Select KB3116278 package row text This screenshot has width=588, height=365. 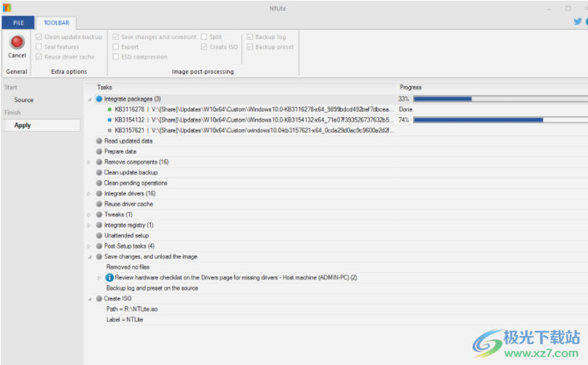[x=254, y=109]
